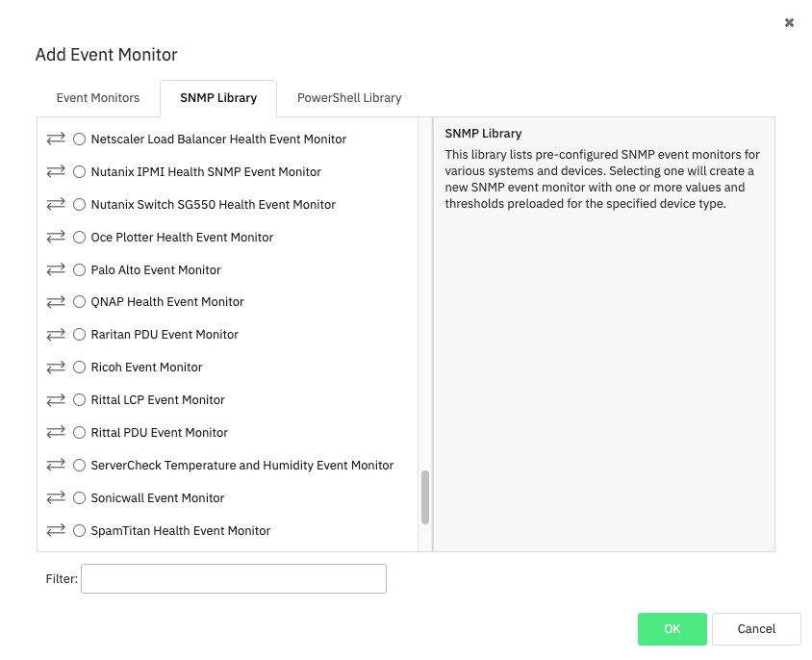Screen dimensions: 812x660
Task: Click the arrows icon beside Sonicwall Event Monitor
Action: [x=56, y=497]
